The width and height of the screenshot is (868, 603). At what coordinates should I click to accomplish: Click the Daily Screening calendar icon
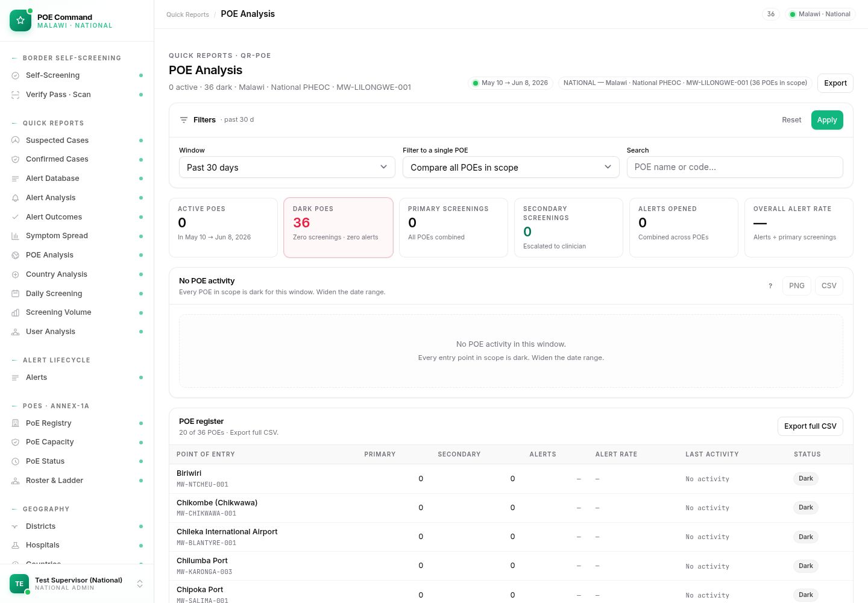(x=16, y=294)
